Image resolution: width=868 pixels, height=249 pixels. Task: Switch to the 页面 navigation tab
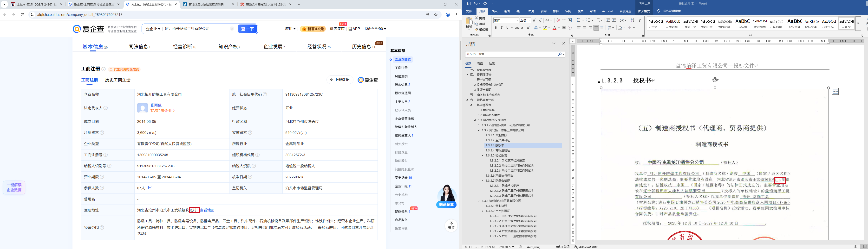pos(480,64)
